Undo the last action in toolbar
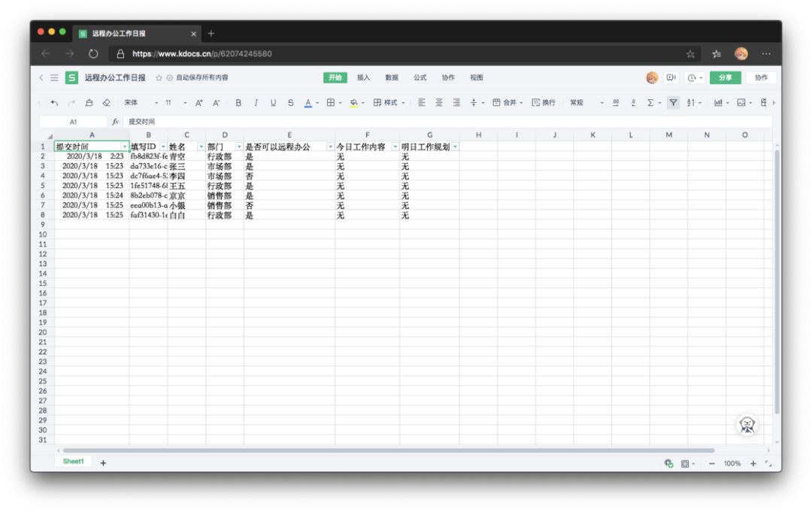The width and height of the screenshot is (812, 512). pos(54,103)
